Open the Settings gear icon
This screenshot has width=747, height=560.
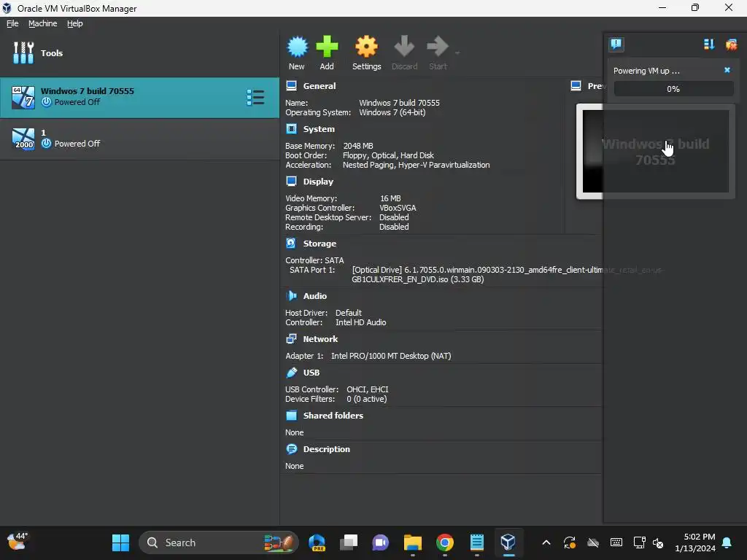(366, 47)
